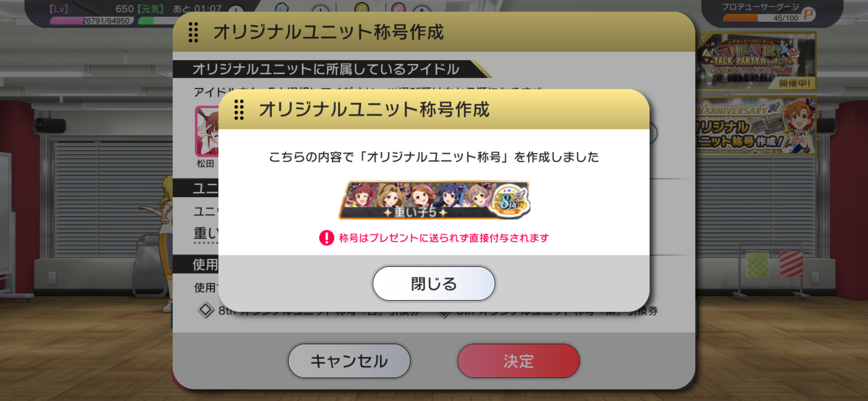Click the unit name field showing 重い

(x=206, y=234)
